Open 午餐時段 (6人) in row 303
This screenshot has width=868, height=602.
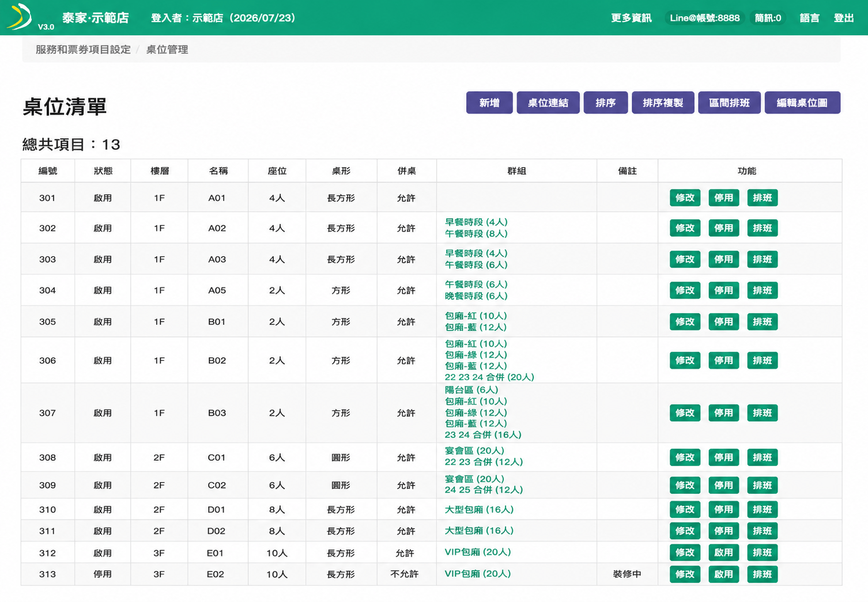click(476, 265)
